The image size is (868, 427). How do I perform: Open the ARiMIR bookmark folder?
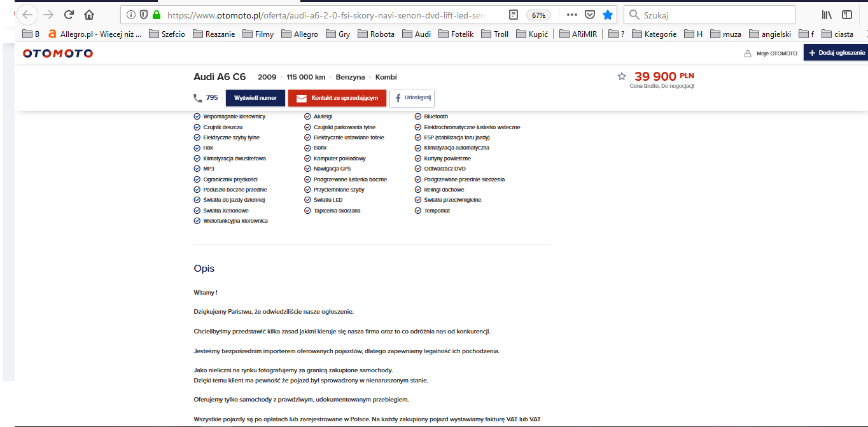tap(578, 34)
